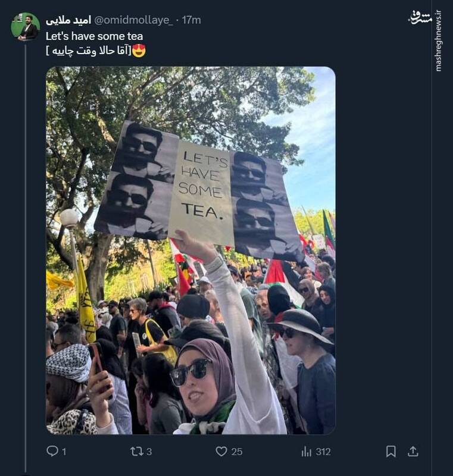Like the tweet with the heart icon
This screenshot has width=453, height=476.
[221, 452]
